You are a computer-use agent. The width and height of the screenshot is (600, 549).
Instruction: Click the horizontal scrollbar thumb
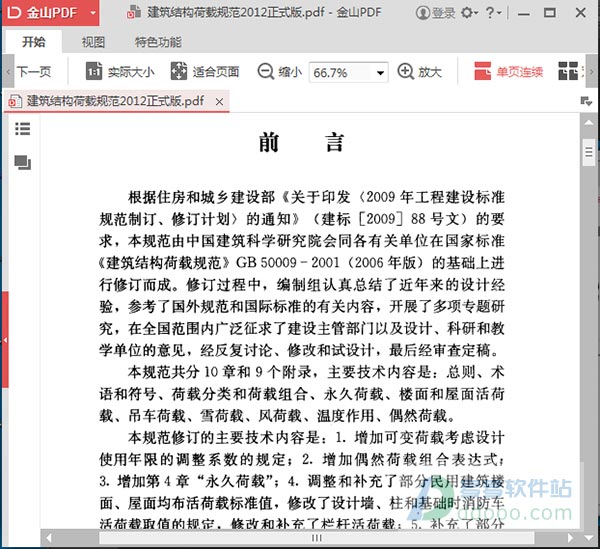(x=317, y=538)
